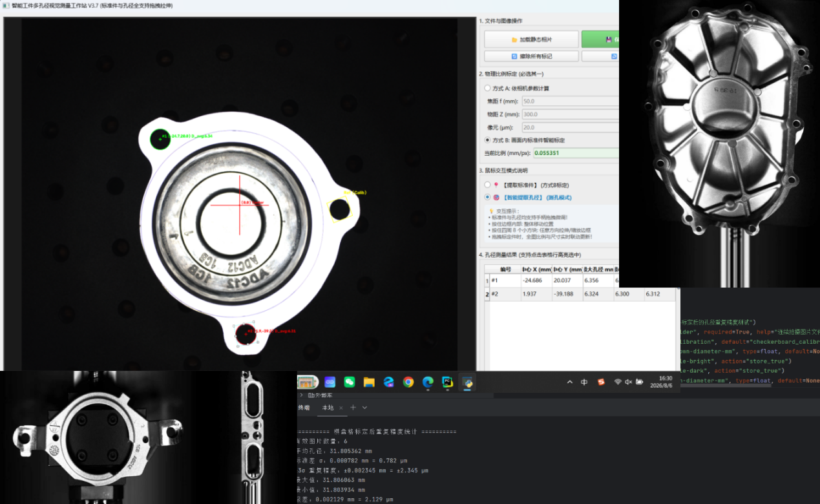Click the 圆心 X column header
Viewport: 820px width, 504px height.
(x=536, y=269)
